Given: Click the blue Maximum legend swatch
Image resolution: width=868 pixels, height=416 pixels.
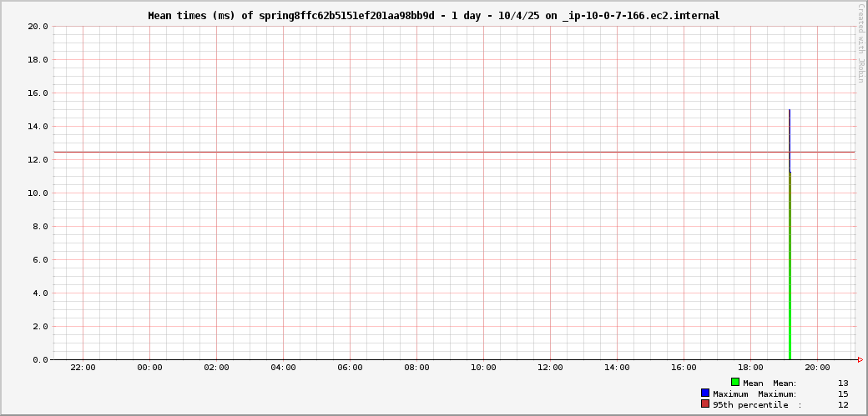Looking at the screenshot, I should pos(705,393).
